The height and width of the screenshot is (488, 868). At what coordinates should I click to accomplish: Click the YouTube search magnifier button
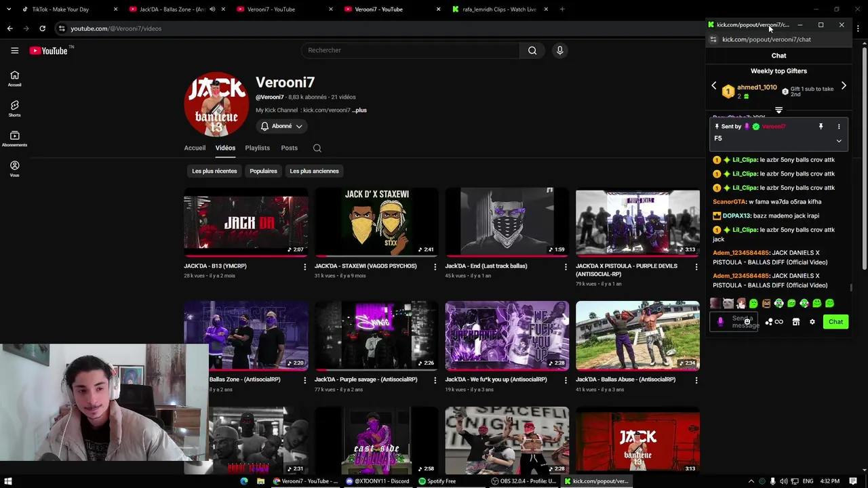(532, 50)
